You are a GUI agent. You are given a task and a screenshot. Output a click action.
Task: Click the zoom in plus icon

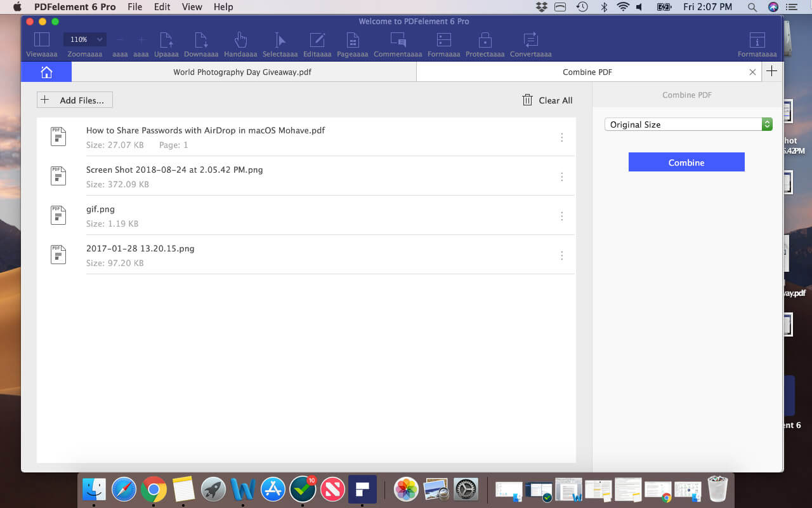pyautogui.click(x=141, y=40)
